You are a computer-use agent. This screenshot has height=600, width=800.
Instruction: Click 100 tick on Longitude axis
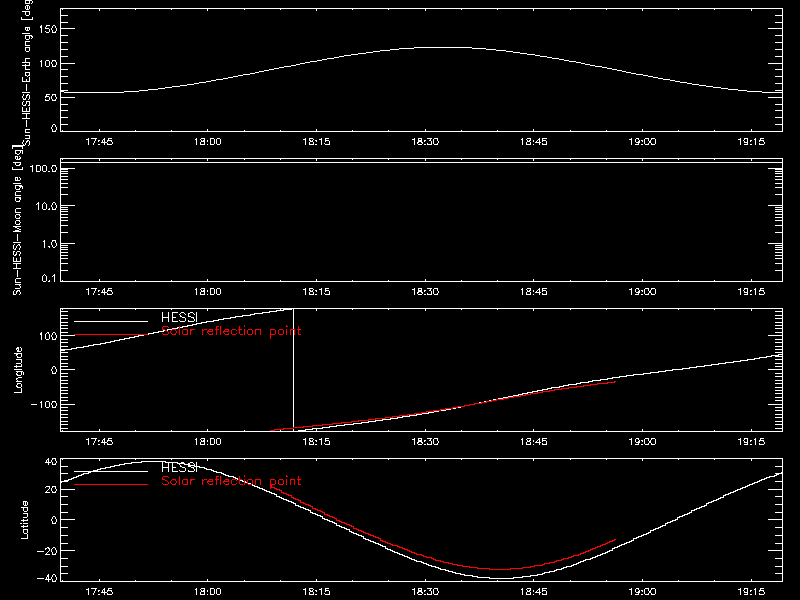48,336
